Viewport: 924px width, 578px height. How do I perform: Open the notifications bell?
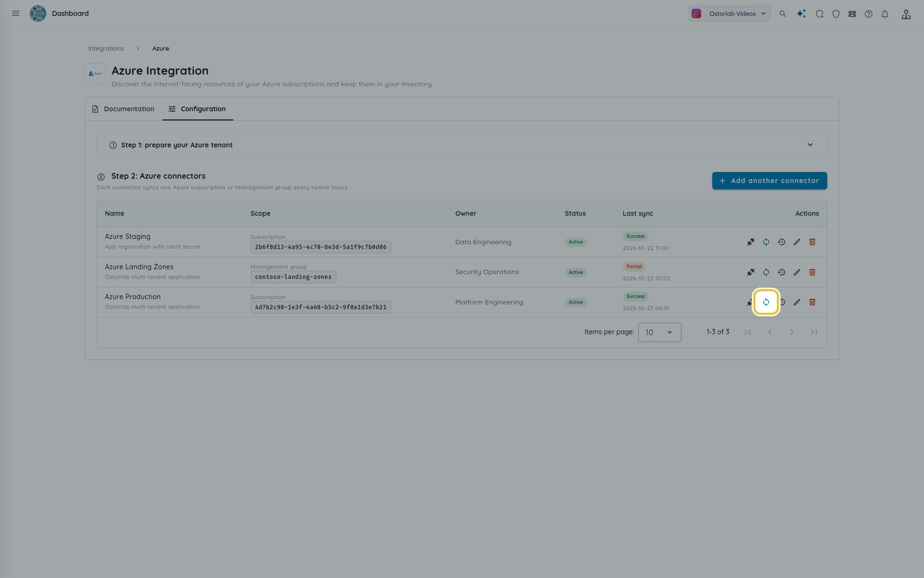click(885, 14)
